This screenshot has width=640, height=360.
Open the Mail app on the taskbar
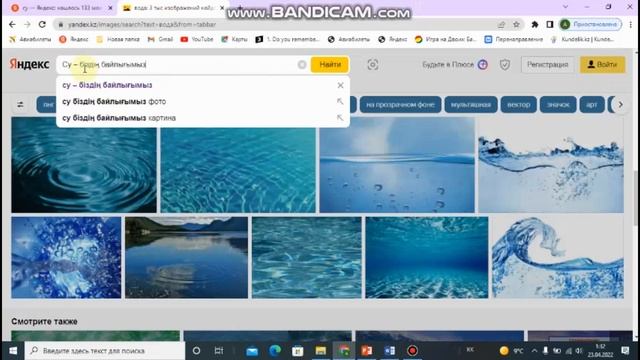coord(252,351)
